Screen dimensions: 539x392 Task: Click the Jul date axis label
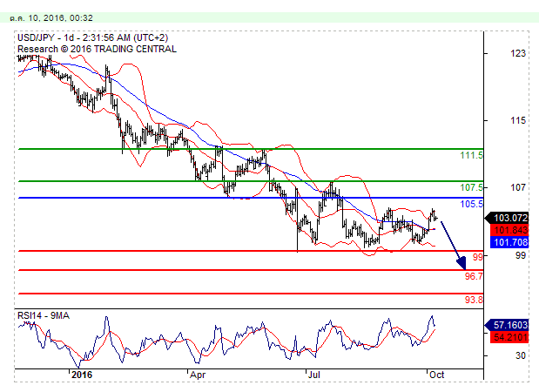coord(314,375)
